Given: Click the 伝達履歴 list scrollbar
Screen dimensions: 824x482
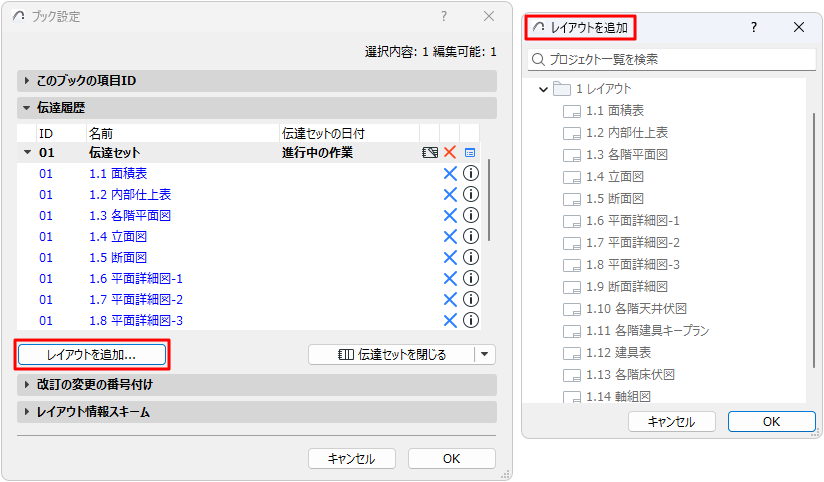Looking at the screenshot, I should coord(489,200).
